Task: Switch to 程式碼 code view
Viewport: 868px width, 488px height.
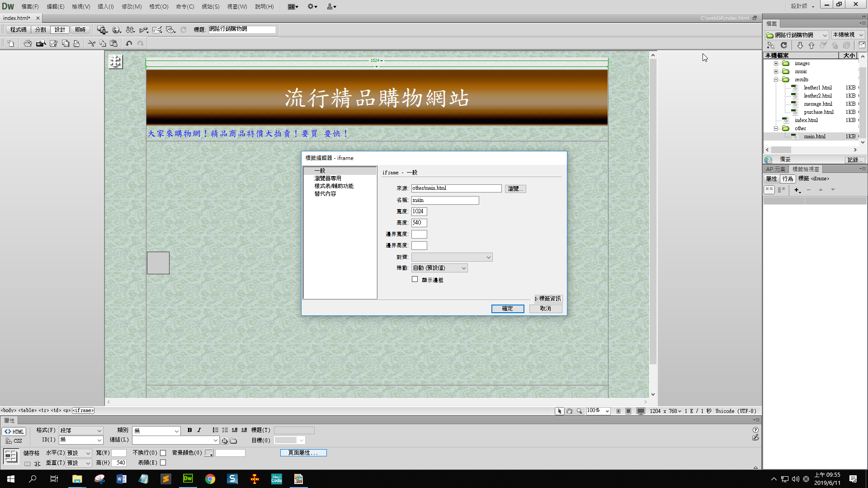Action: [18, 30]
